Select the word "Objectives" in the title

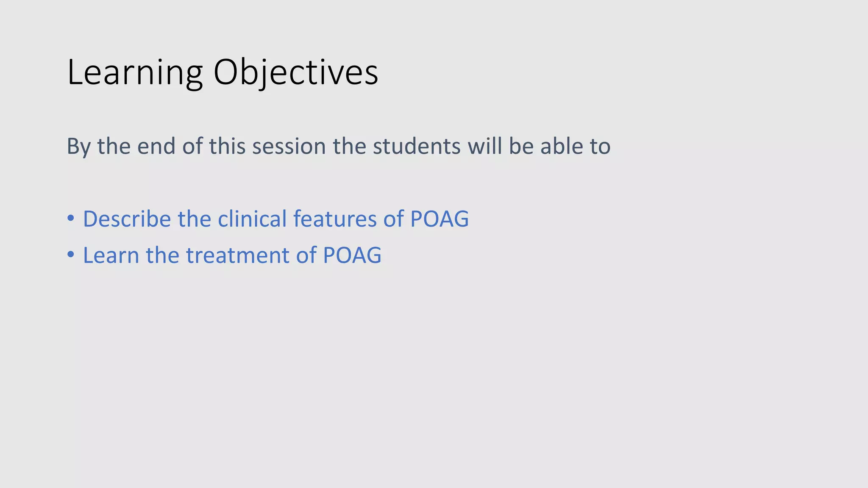coord(296,72)
